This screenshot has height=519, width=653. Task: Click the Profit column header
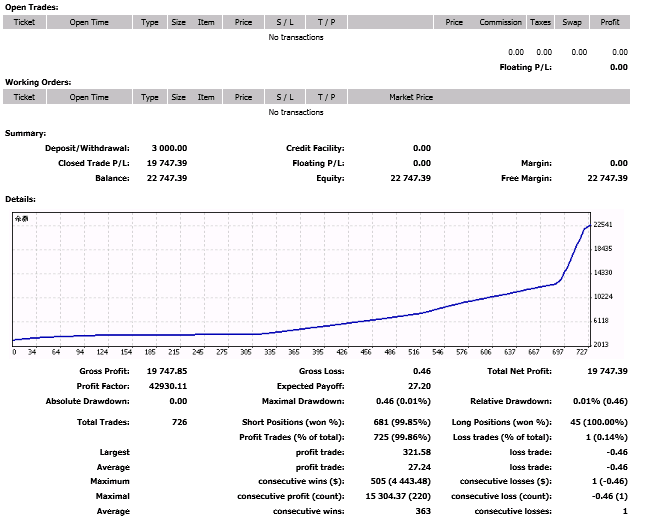click(x=610, y=22)
